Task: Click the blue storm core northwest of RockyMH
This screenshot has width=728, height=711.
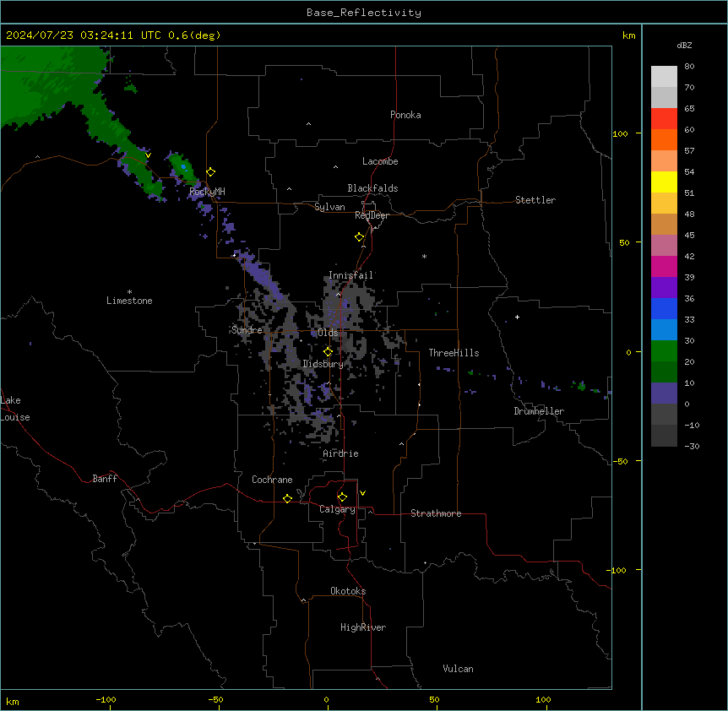Action: 183,166
